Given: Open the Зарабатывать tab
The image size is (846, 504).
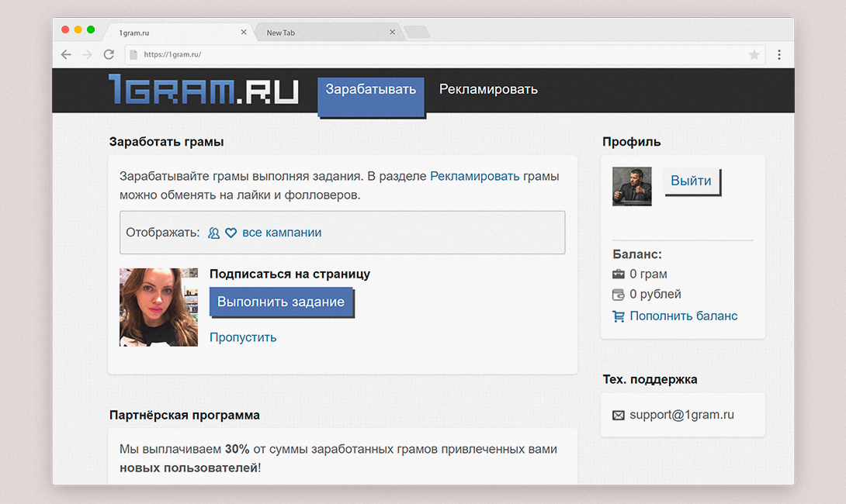Looking at the screenshot, I should [x=371, y=96].
